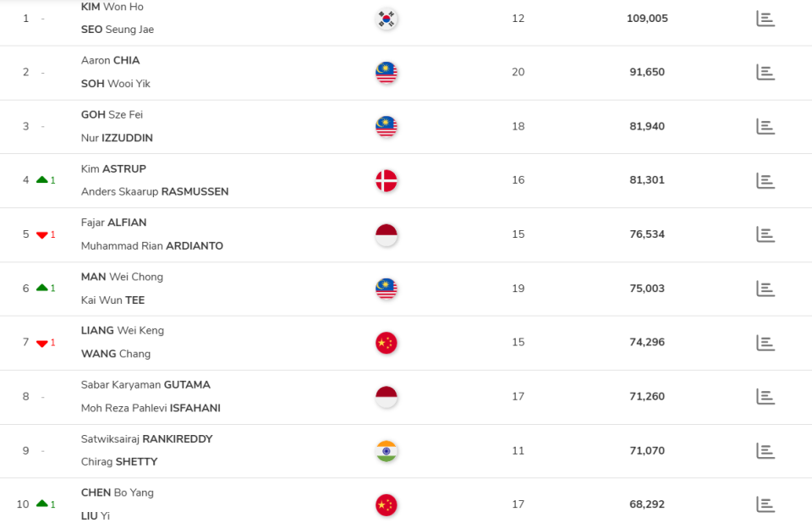Open chart icon for Liang/Wang row

(x=765, y=343)
